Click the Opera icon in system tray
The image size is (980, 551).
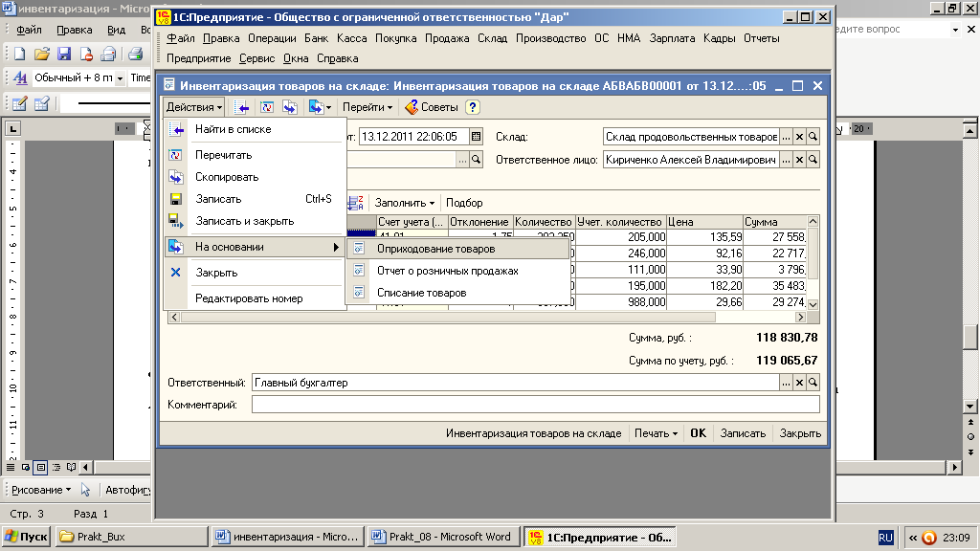[929, 538]
